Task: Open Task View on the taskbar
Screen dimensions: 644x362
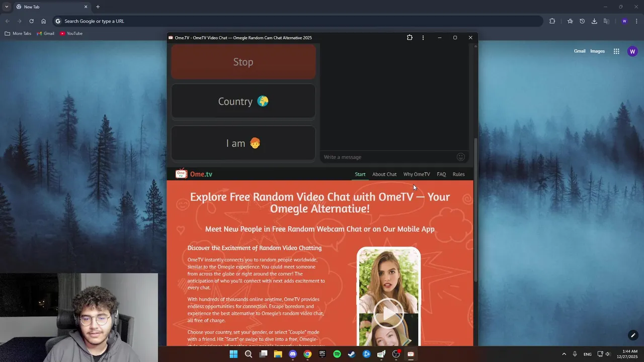Action: 263,354
